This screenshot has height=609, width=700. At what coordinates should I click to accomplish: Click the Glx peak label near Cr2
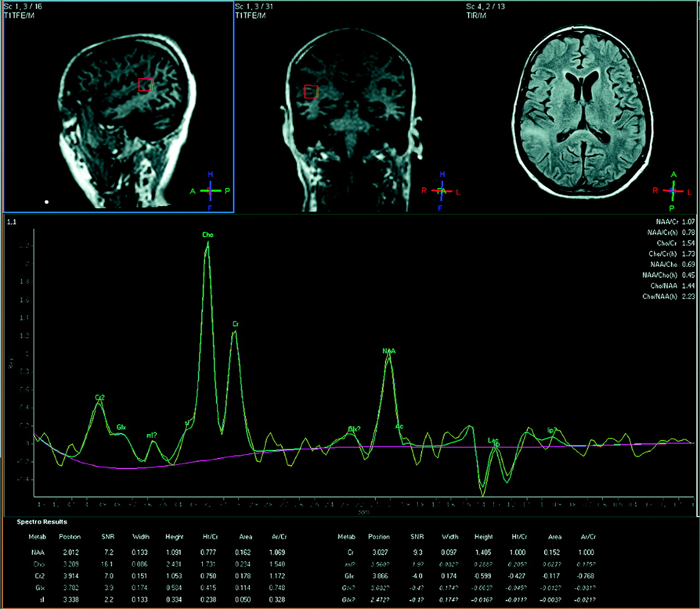point(121,427)
